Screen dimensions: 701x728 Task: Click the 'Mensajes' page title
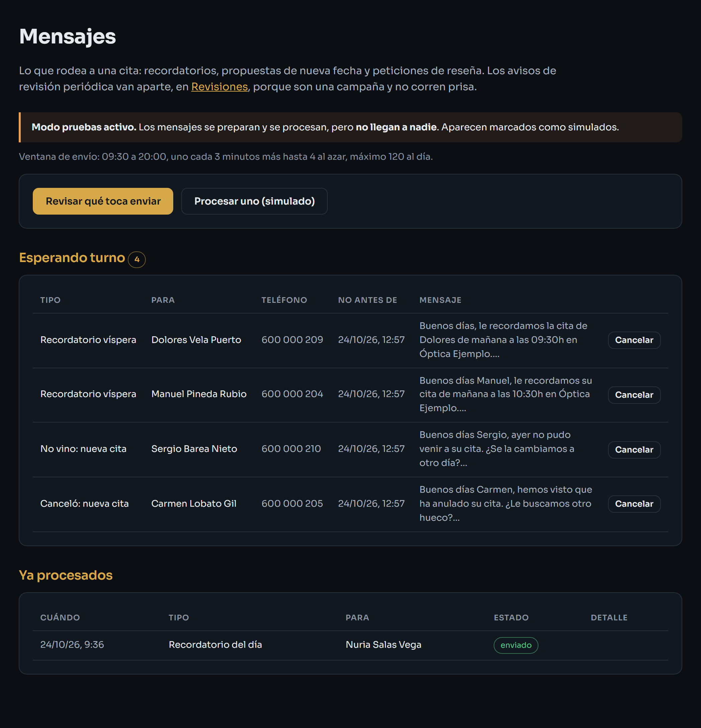click(68, 37)
